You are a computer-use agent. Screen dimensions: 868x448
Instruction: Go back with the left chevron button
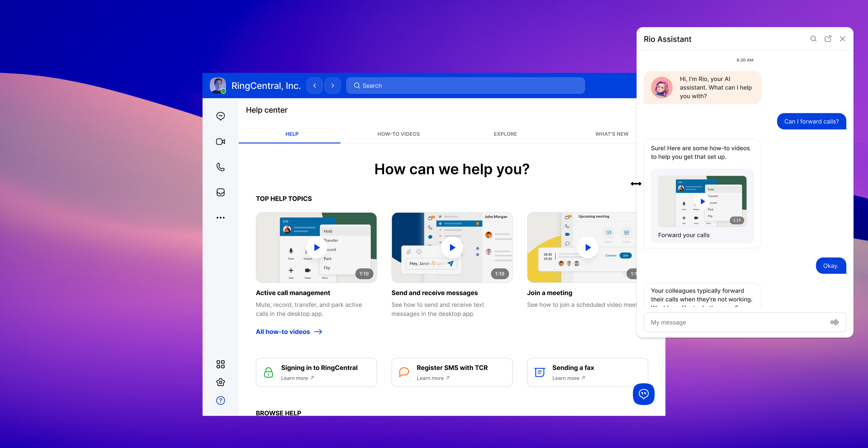[315, 85]
